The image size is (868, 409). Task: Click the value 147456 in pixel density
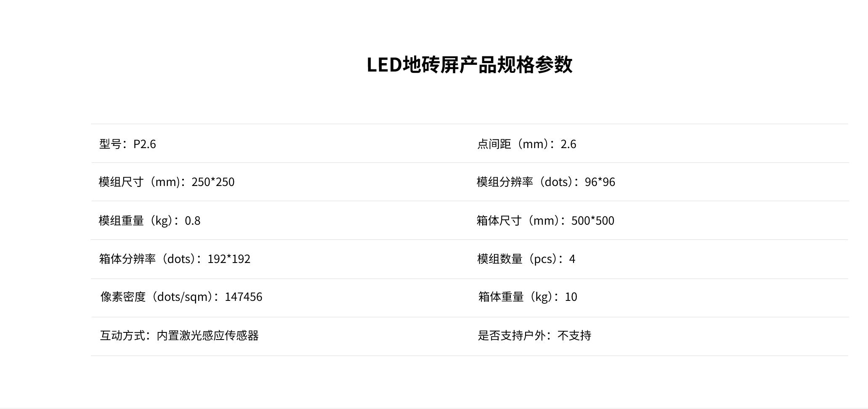tap(243, 297)
